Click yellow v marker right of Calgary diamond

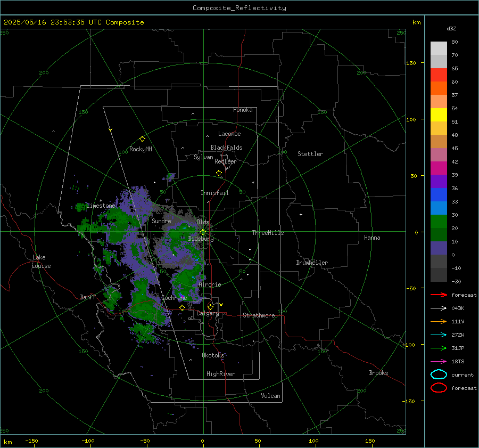click(221, 305)
